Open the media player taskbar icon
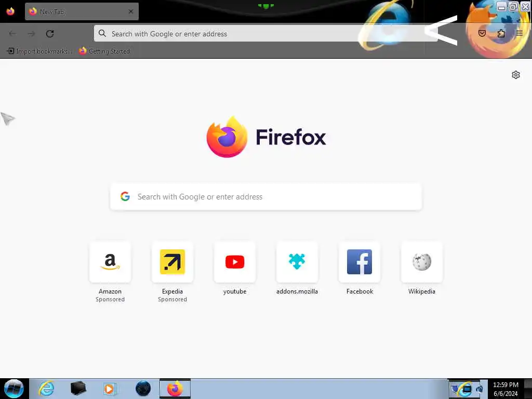The image size is (532, 399). coord(110,389)
